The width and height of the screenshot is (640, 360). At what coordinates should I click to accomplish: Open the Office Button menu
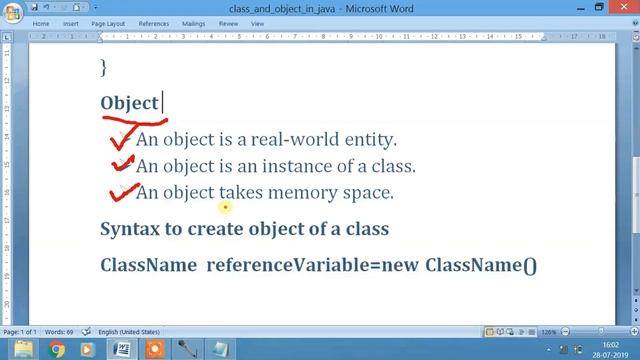(12, 12)
